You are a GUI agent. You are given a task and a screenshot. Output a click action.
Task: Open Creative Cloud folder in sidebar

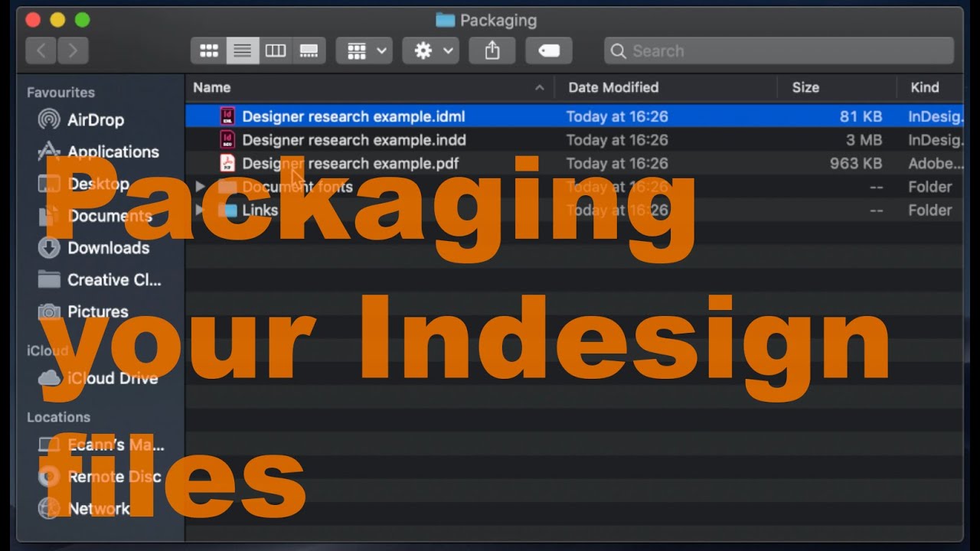tap(114, 280)
